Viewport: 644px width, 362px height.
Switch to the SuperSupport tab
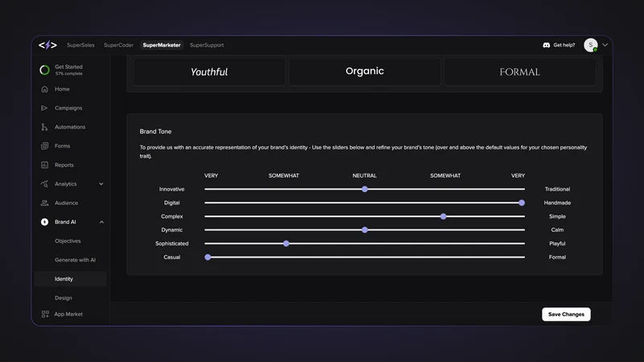point(207,45)
